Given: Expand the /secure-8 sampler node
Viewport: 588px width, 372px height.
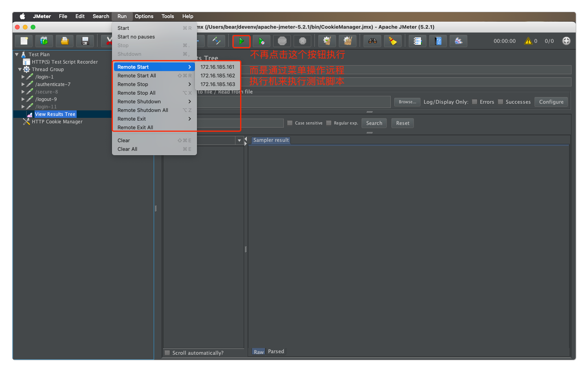Looking at the screenshot, I should [x=23, y=92].
